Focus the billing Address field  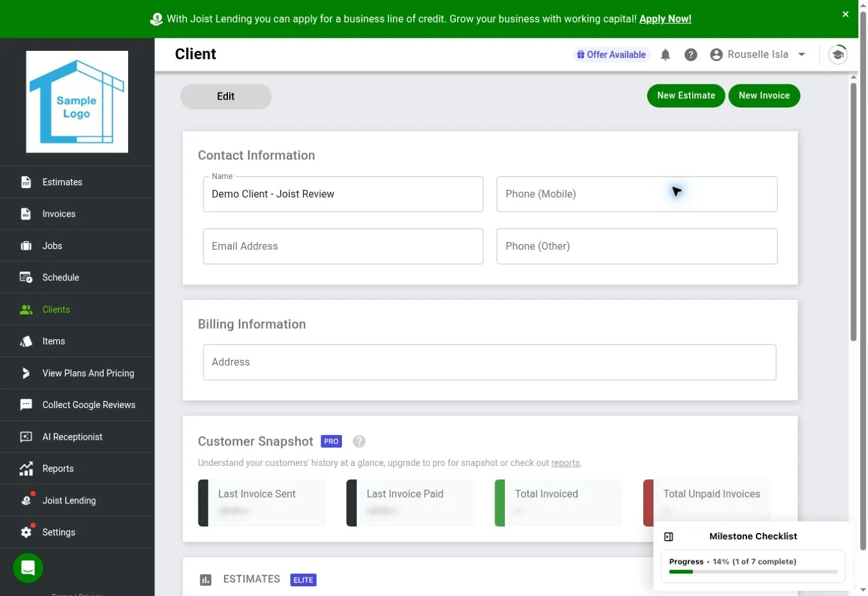[x=489, y=362]
